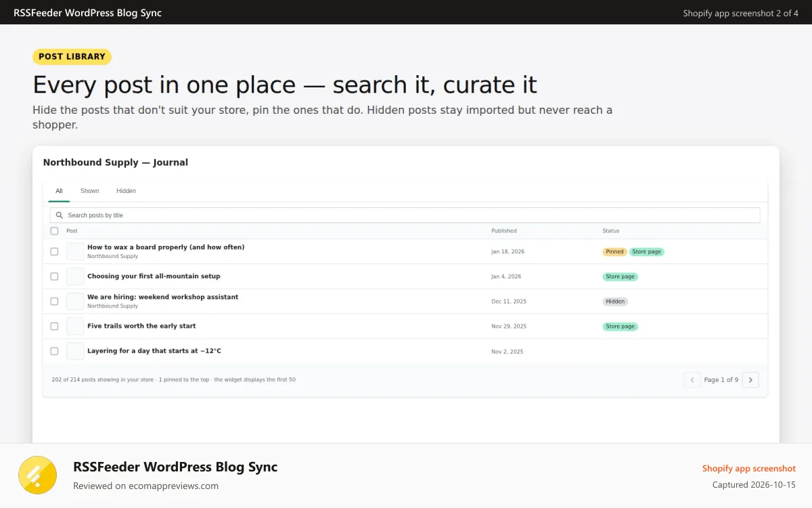Open 'Choosing your first all-mountain setup' post

[154, 276]
